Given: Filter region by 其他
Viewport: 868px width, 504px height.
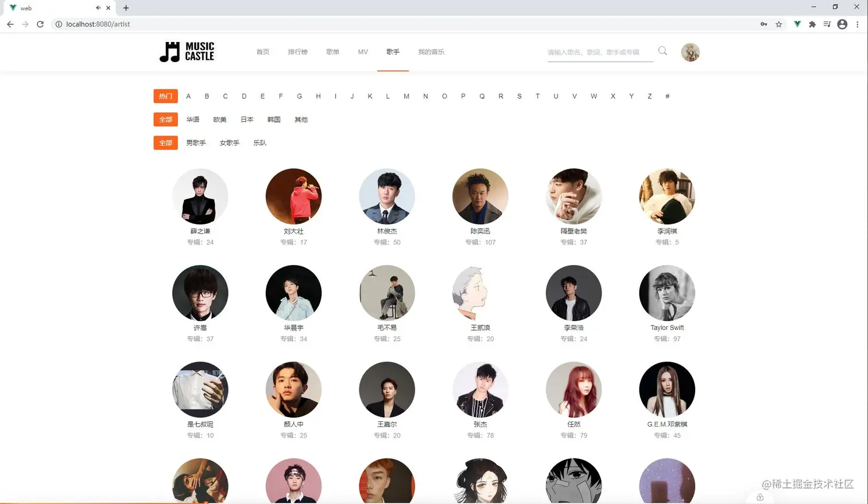Looking at the screenshot, I should click(x=301, y=119).
